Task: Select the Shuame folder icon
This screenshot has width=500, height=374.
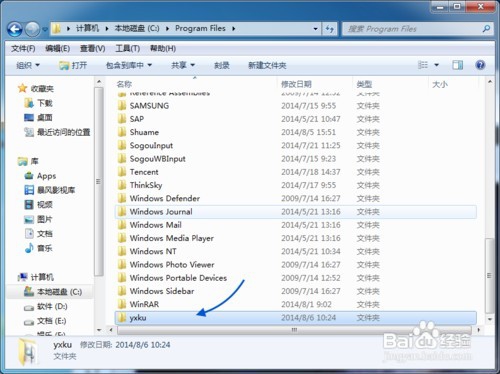Action: [x=122, y=132]
